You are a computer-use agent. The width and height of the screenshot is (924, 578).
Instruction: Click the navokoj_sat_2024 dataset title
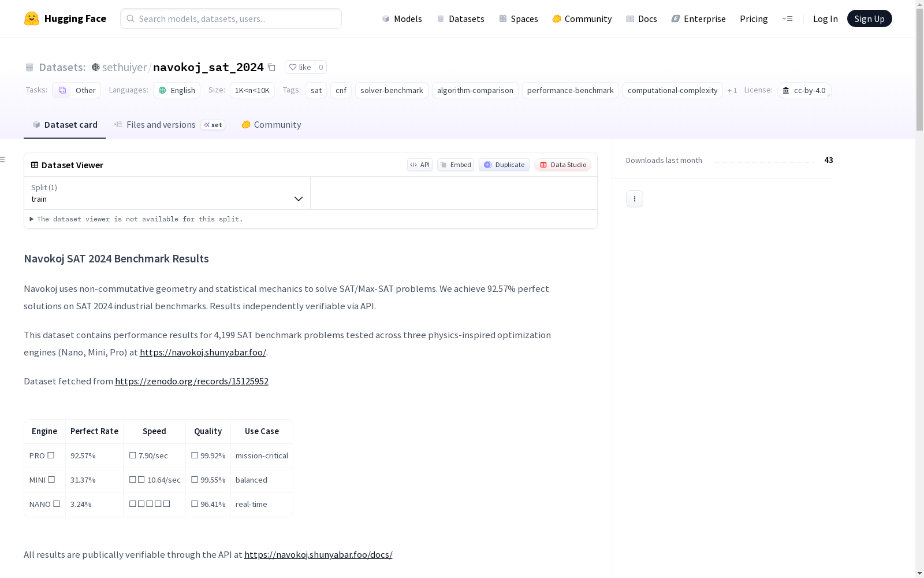coord(208,67)
